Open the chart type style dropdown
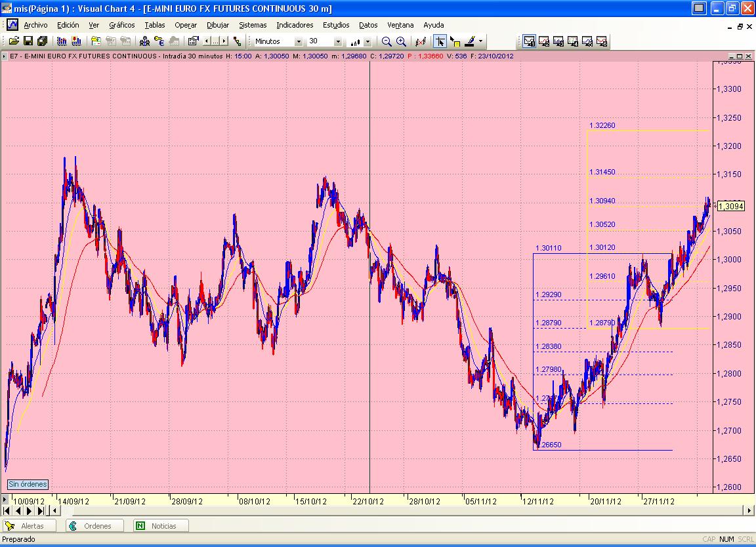Screen dimensions: 756x547 coord(367,41)
